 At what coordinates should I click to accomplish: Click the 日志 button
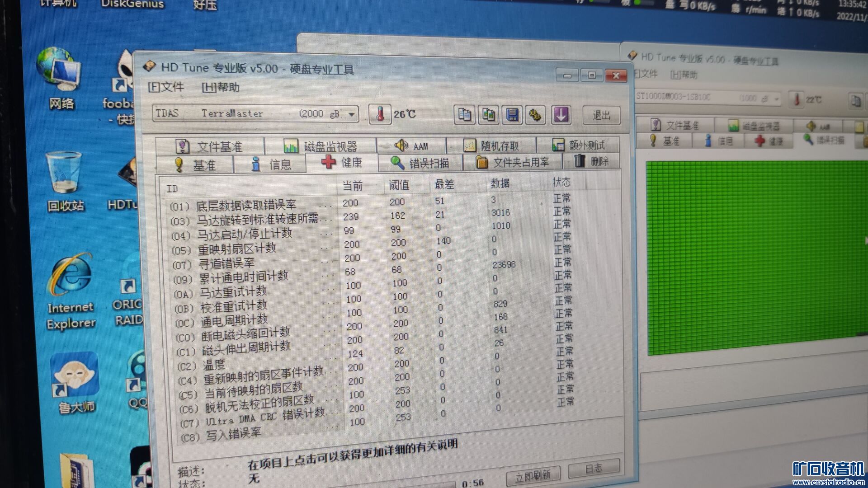[x=594, y=468]
